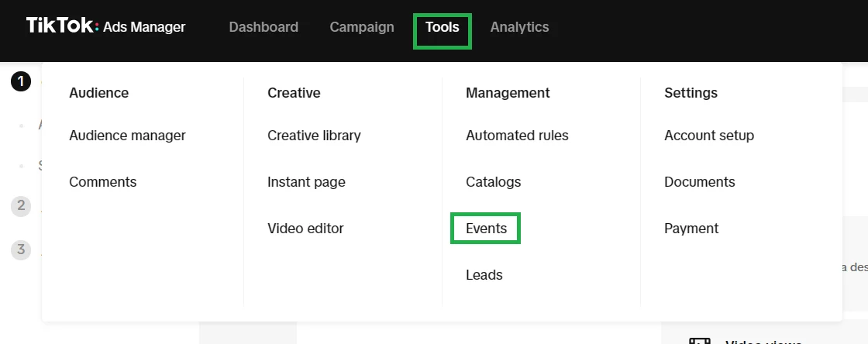Click the Audience column heading
The width and height of the screenshot is (868, 344).
pyautogui.click(x=99, y=93)
